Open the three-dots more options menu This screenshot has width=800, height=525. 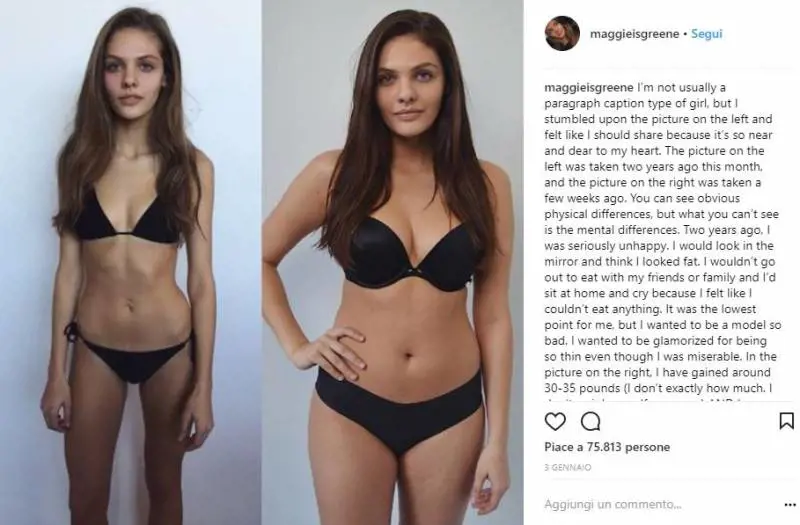790,505
